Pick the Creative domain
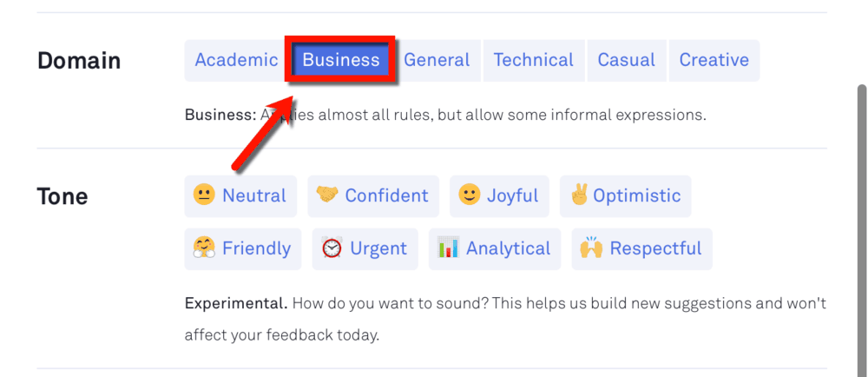Screen dimensions: 868x377 [714, 60]
